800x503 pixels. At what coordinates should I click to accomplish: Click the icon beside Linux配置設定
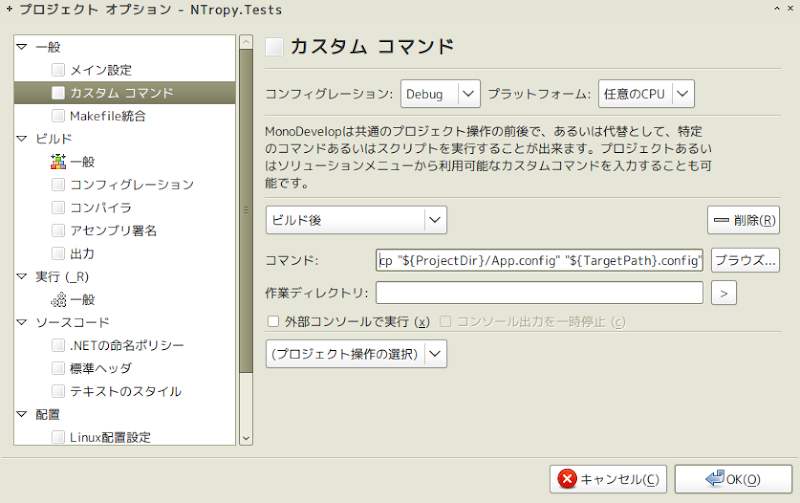pos(58,437)
